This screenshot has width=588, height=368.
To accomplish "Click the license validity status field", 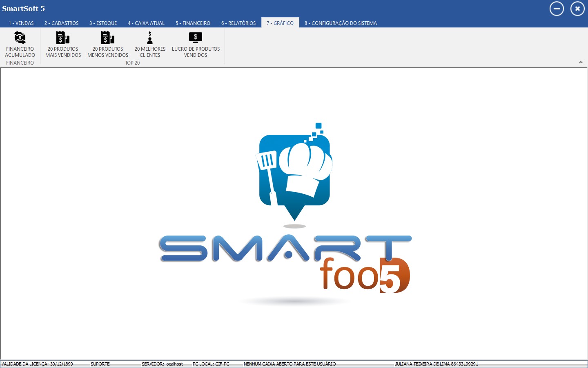I will coord(38,364).
